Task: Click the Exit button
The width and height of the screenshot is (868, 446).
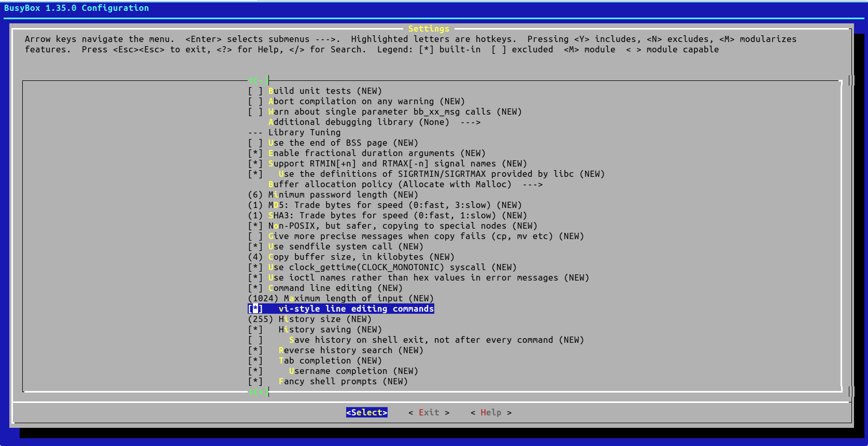Action: coord(429,412)
